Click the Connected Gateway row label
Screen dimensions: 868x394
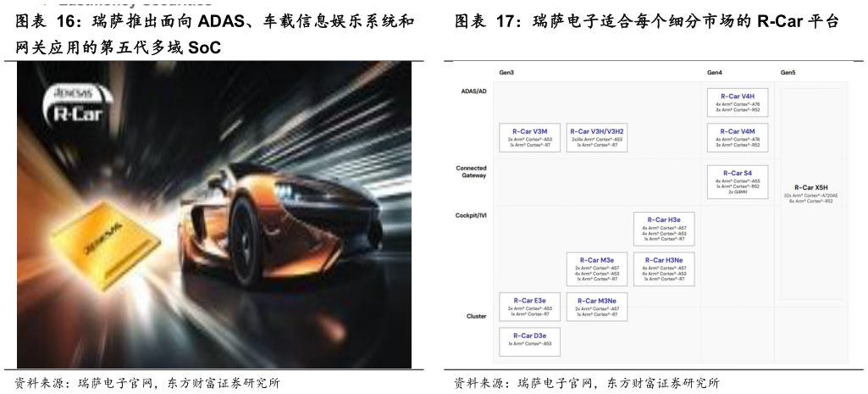coord(471,171)
